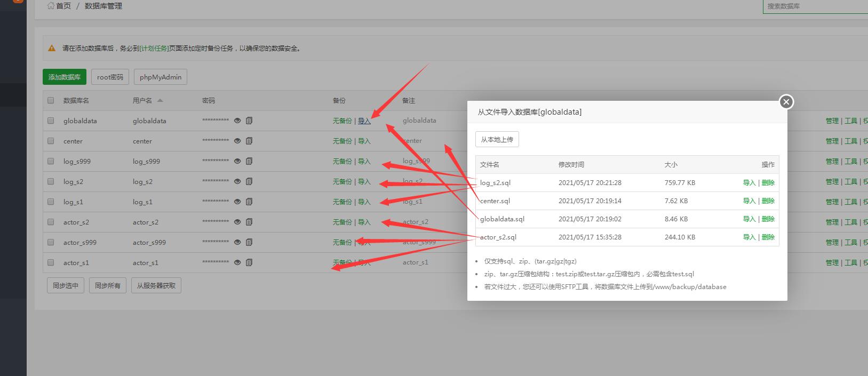The width and height of the screenshot is (868, 376).
Task: Delete the actor_s2.sql backup file
Action: click(768, 237)
